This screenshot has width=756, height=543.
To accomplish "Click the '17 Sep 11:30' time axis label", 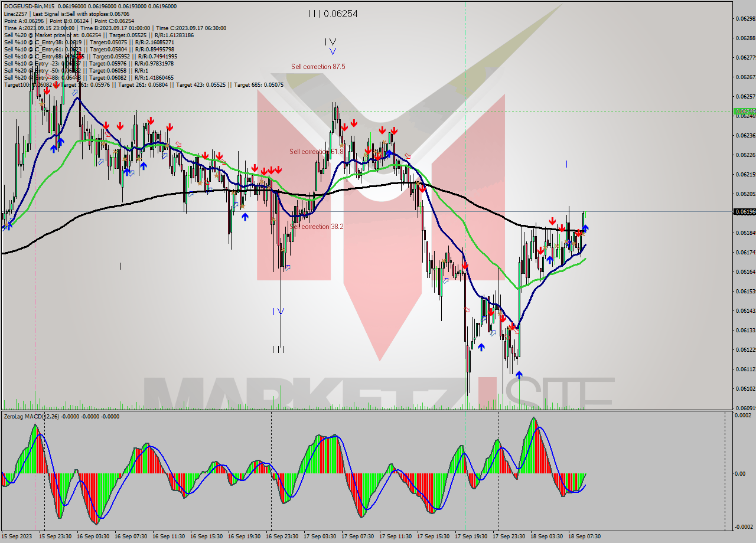I will [396, 537].
